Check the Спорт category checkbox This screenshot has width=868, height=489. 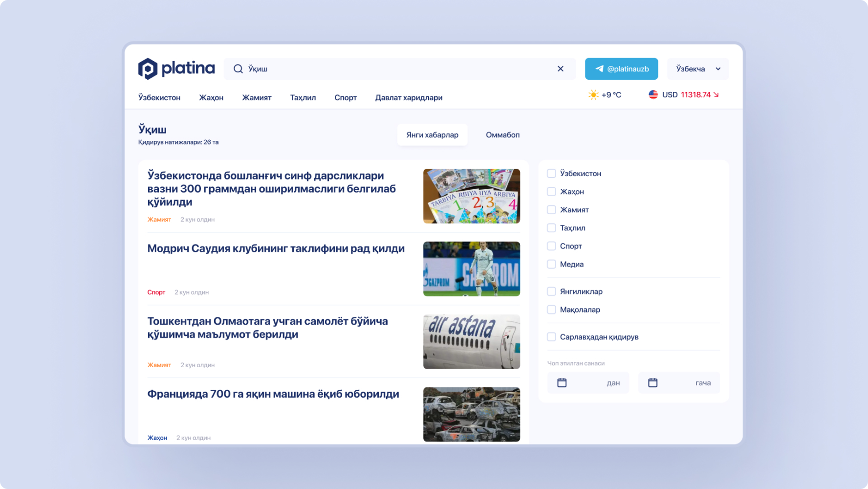[551, 246]
